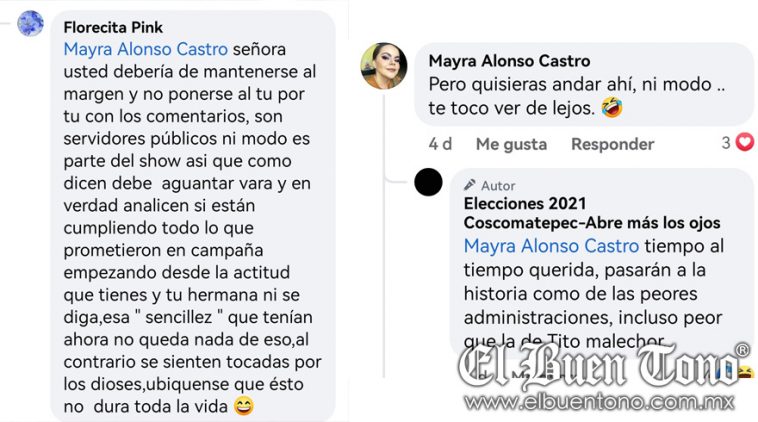The height and width of the screenshot is (422, 758).
Task: Select the Autor pencil badge icon
Action: (x=469, y=185)
